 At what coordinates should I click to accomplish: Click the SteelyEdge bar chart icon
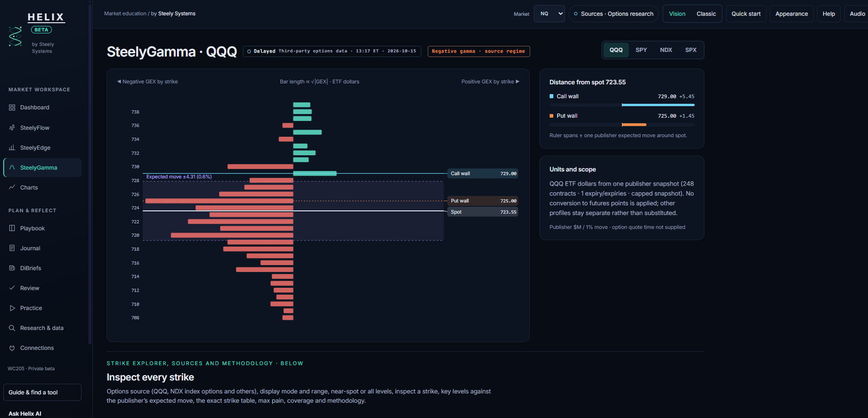coord(12,147)
